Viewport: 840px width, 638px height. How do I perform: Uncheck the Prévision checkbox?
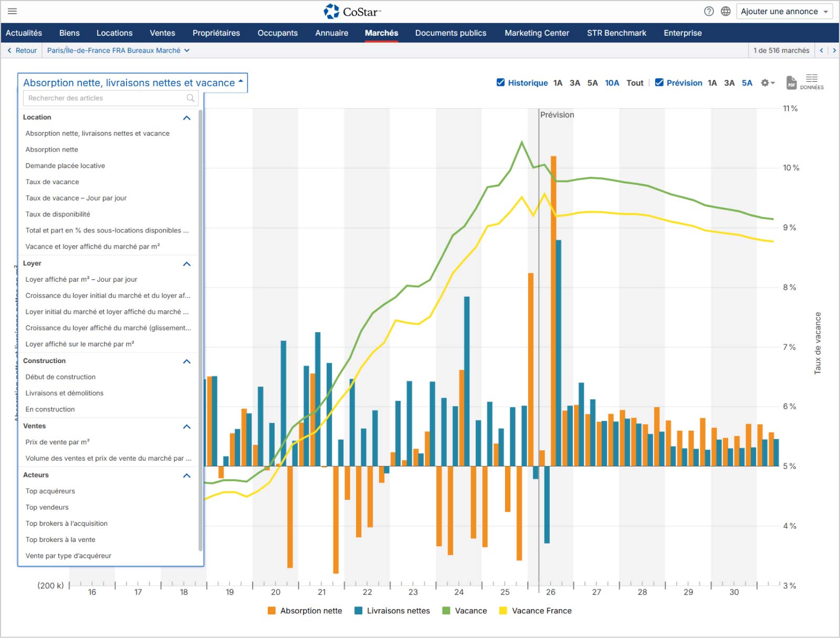659,82
